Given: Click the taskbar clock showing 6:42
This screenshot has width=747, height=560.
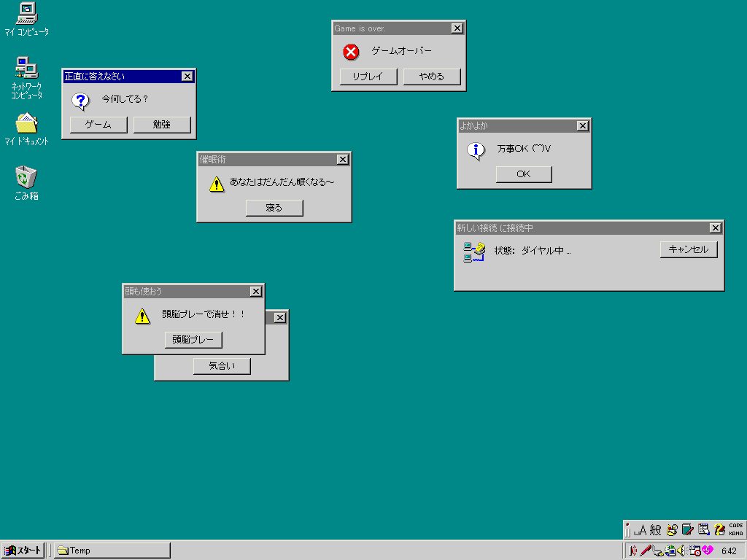Looking at the screenshot, I should click(x=728, y=551).
